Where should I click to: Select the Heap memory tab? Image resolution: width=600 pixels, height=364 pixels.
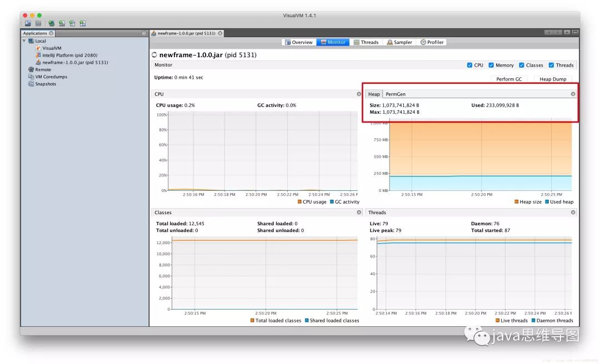[374, 94]
